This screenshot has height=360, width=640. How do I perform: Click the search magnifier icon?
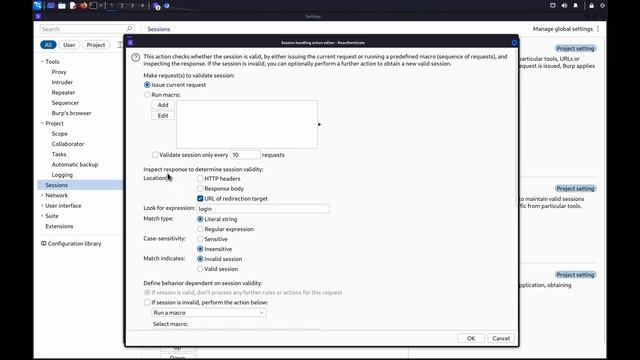click(129, 29)
